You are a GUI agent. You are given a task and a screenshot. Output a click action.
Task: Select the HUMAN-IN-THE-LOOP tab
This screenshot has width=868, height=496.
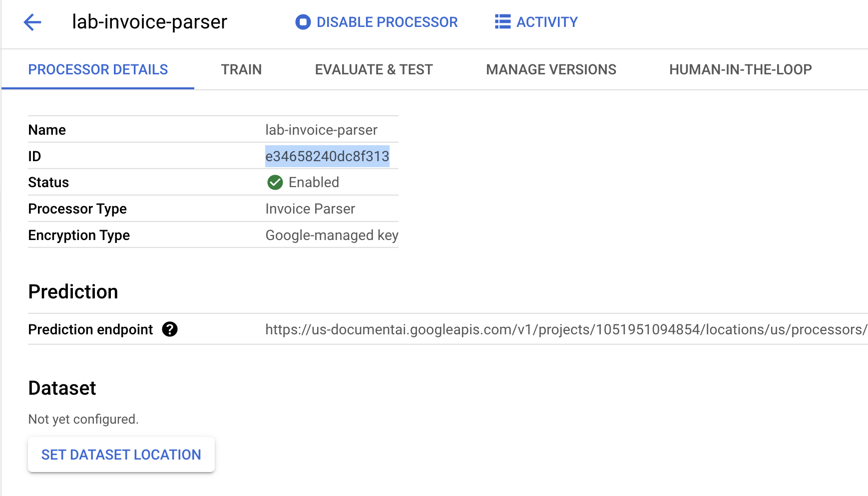[x=740, y=69]
